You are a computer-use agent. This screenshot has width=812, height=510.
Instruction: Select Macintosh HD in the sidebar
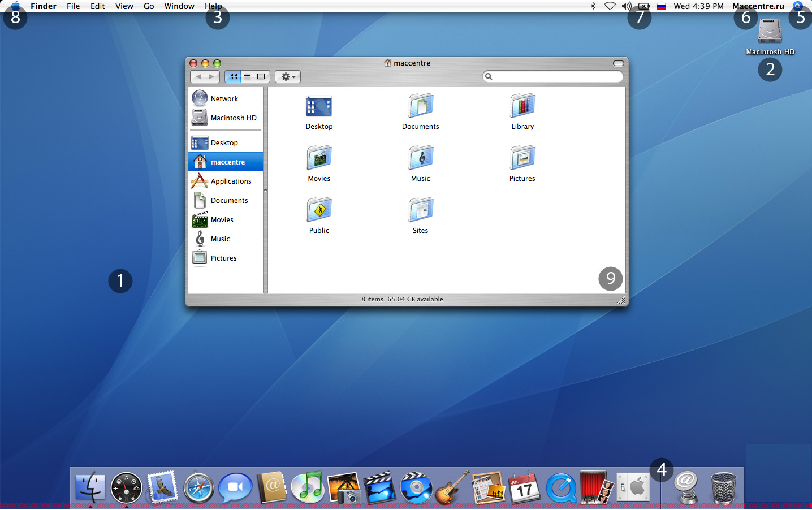click(x=226, y=118)
